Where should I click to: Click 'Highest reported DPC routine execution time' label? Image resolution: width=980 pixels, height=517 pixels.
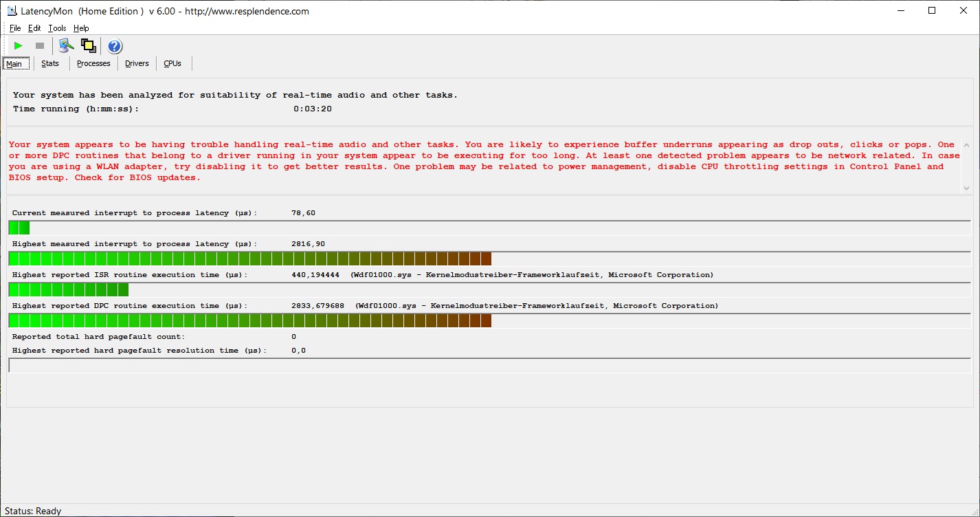pos(130,306)
